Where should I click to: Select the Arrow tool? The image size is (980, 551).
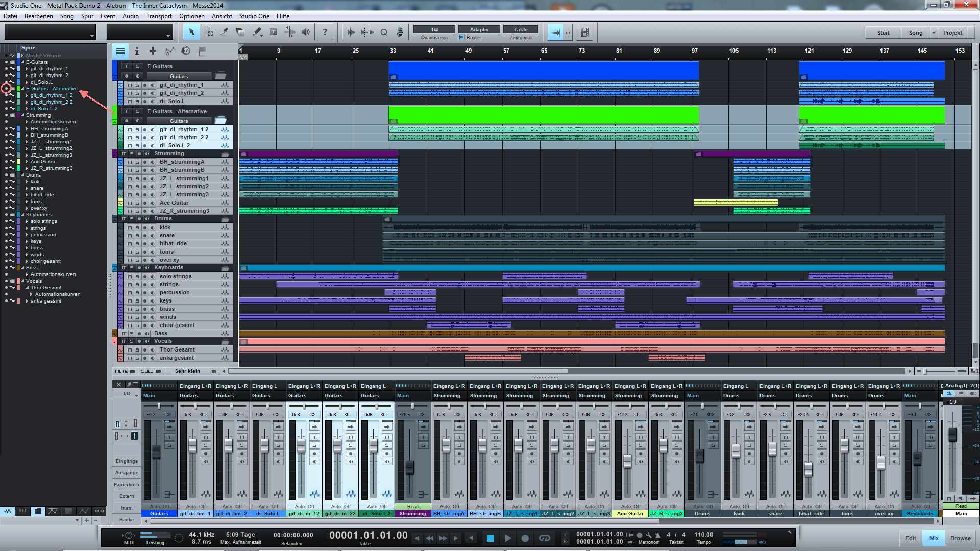[x=191, y=32]
